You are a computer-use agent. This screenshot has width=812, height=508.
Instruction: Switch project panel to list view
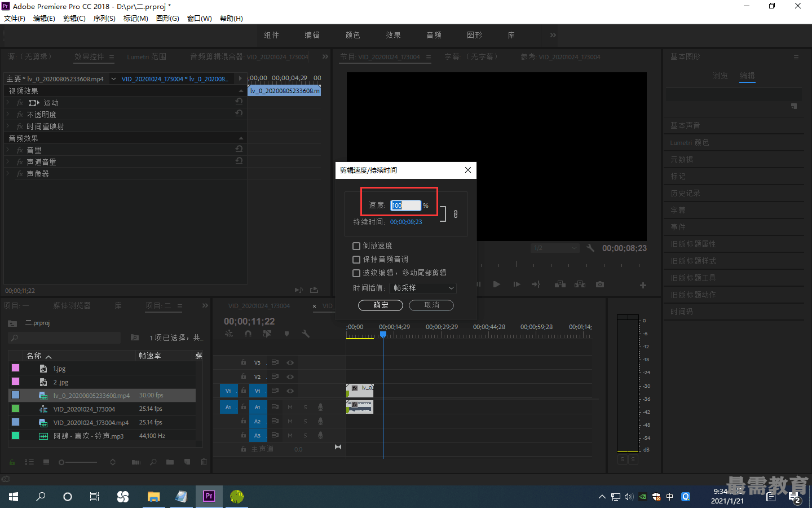tap(29, 462)
